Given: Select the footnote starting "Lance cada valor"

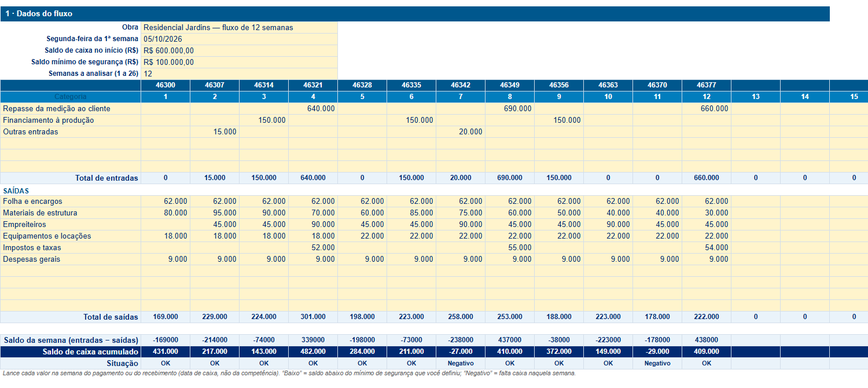Looking at the screenshot, I should (289, 374).
